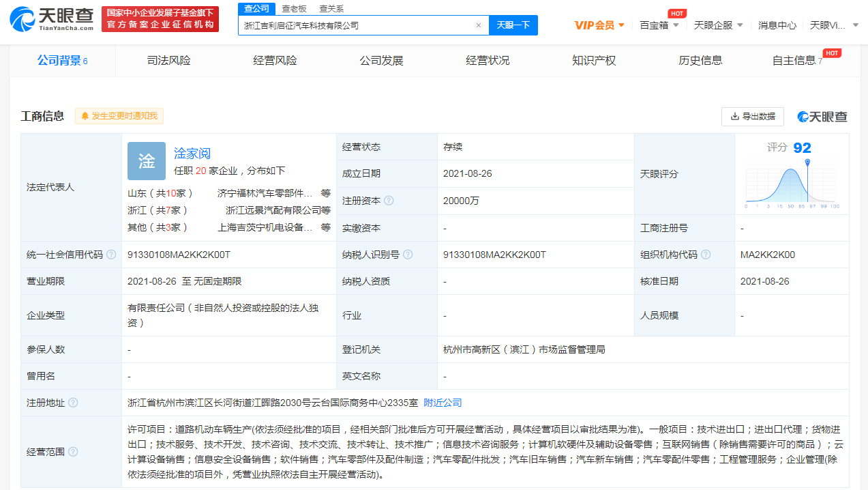
Task: Click help icon next to 注册资本
Action: click(389, 201)
